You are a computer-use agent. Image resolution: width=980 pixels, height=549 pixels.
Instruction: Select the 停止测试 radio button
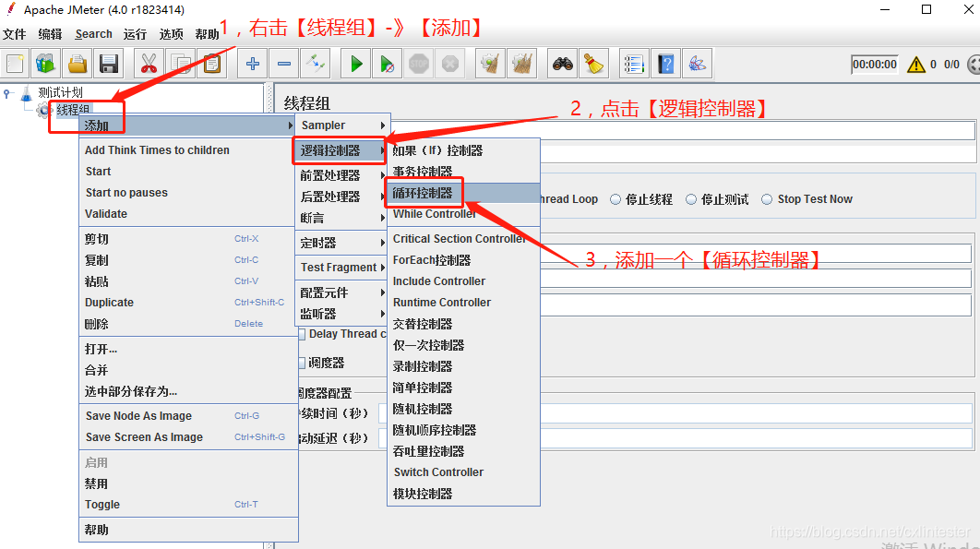coord(691,199)
